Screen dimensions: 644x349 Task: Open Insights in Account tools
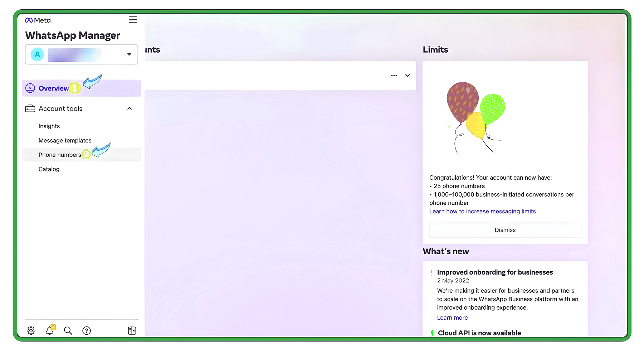coord(49,126)
